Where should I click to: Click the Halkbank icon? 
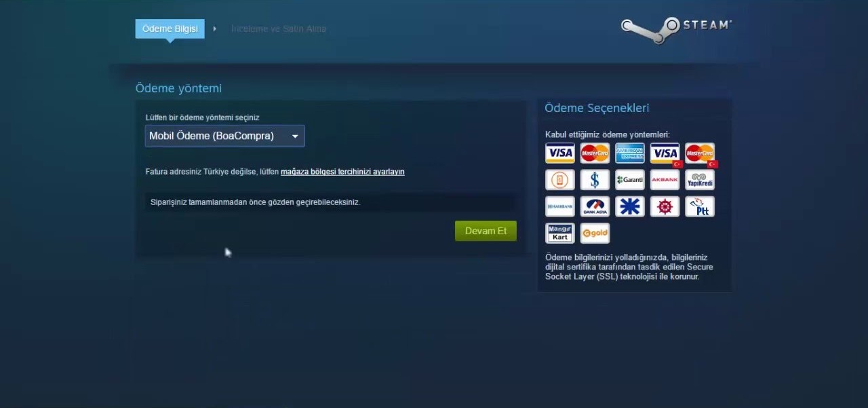560,206
